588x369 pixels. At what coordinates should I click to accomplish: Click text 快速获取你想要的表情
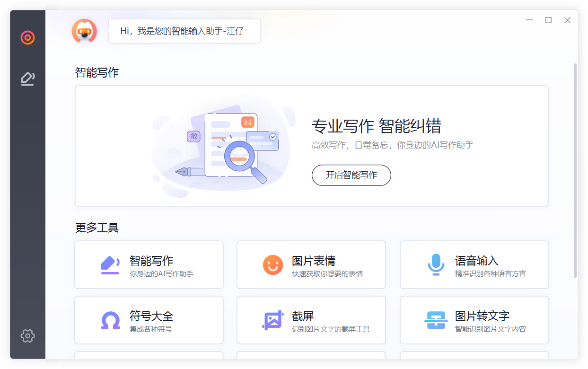pos(327,274)
